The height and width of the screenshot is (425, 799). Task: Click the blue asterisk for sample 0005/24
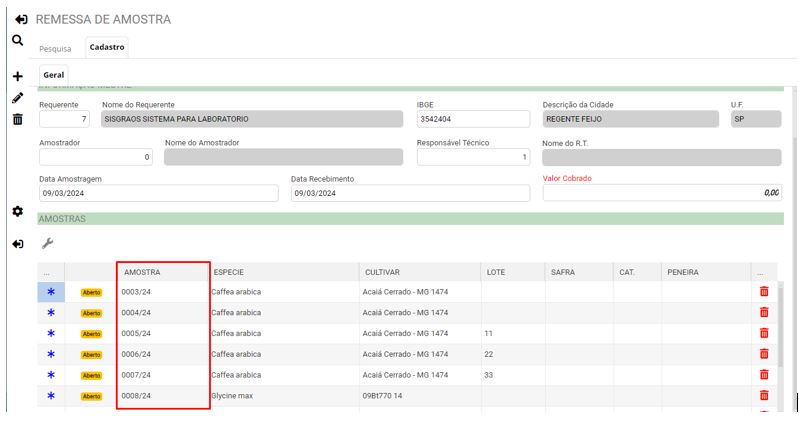[x=51, y=333]
